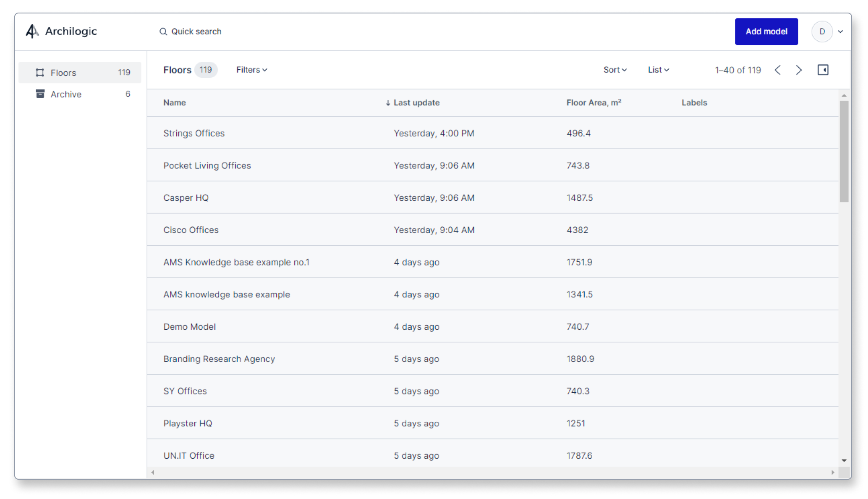Open the D user avatar

coord(822,32)
